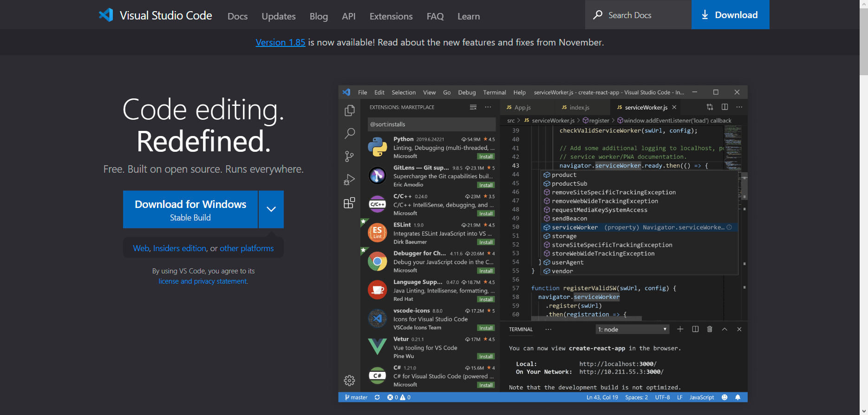Click the Run and Debug icon
The width and height of the screenshot is (868, 415).
click(x=349, y=180)
